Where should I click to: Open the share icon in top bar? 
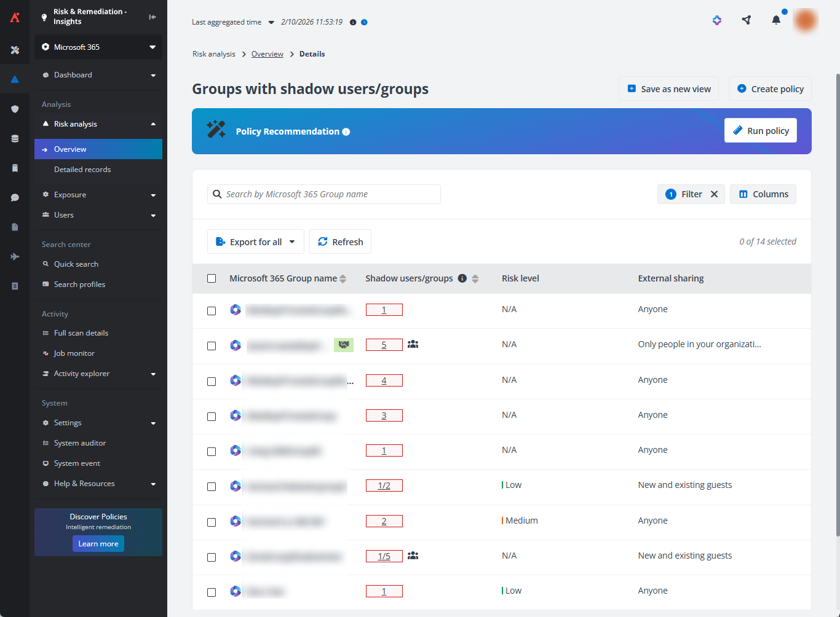(x=747, y=20)
